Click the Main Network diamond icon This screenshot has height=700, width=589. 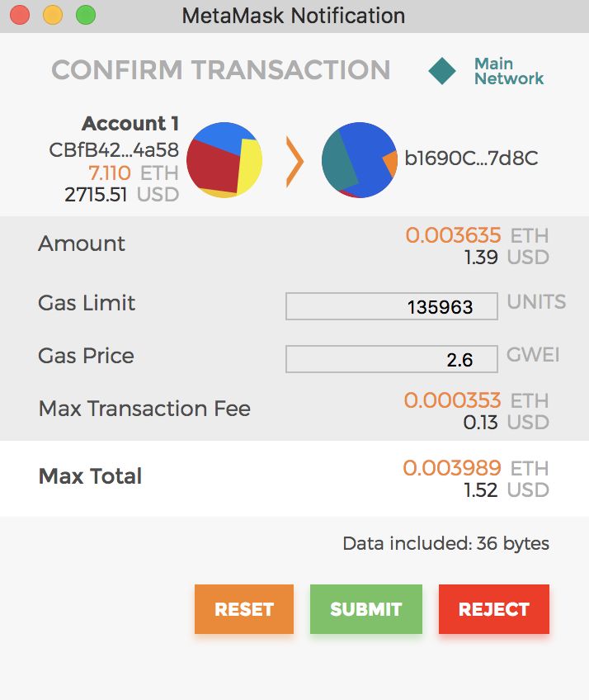click(442, 71)
